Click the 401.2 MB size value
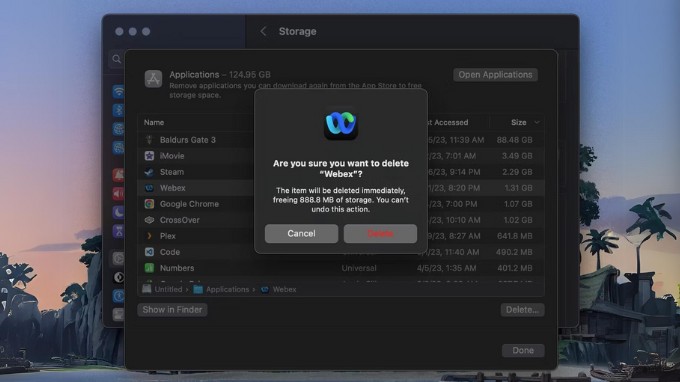This screenshot has width=680, height=382. click(x=515, y=268)
